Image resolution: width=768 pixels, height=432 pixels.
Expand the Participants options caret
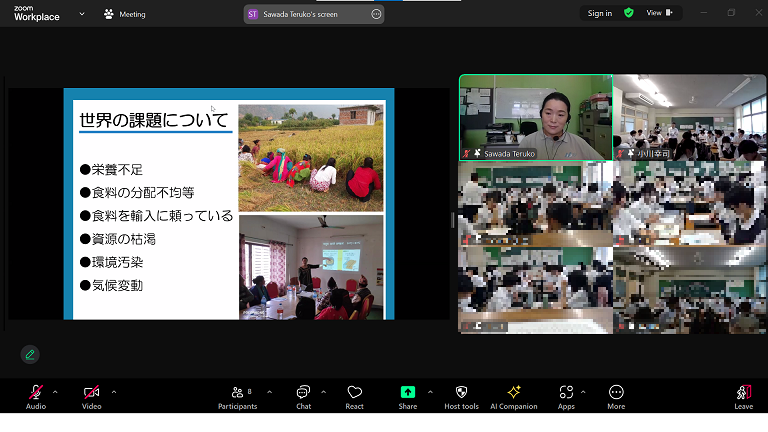point(269,392)
